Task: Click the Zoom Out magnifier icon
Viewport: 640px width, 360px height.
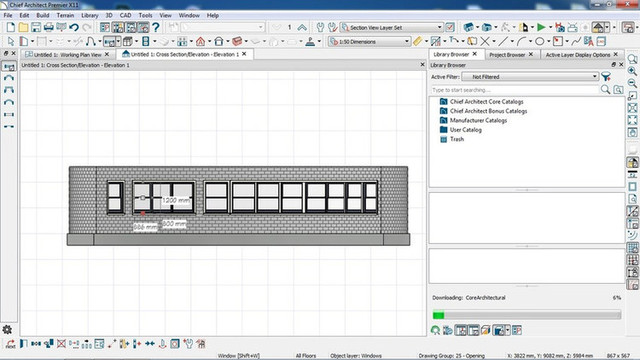Action: (x=632, y=83)
